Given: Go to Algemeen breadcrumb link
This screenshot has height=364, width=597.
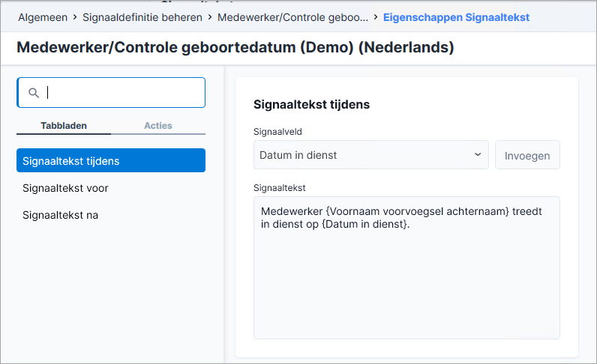Looking at the screenshot, I should tap(43, 17).
